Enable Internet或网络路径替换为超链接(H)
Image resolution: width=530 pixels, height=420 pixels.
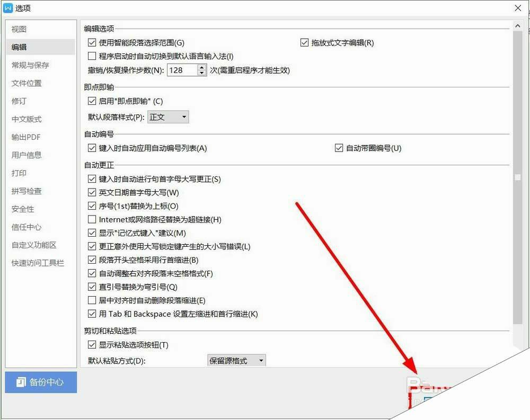tap(92, 219)
